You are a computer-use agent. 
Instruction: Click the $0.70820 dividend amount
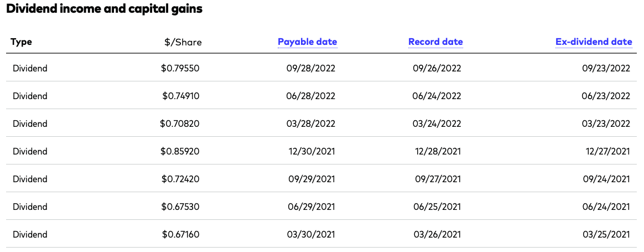pyautogui.click(x=180, y=124)
